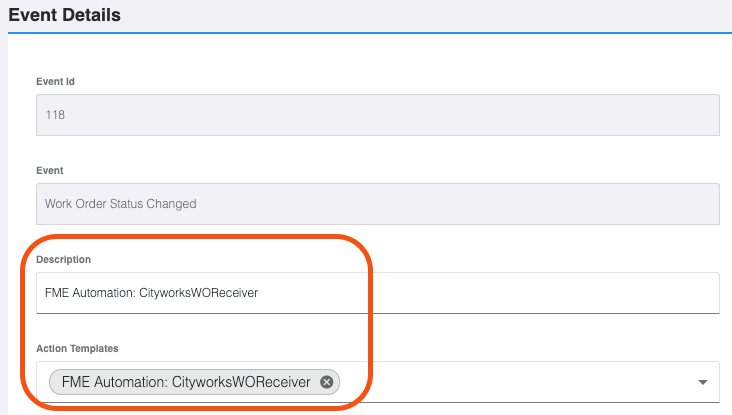Click the Description input field
Image resolution: width=732 pixels, height=415 pixels.
[378, 293]
